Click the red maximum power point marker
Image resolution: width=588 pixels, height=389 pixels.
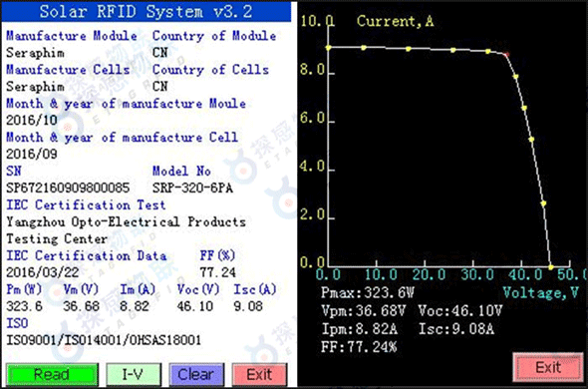click(506, 55)
